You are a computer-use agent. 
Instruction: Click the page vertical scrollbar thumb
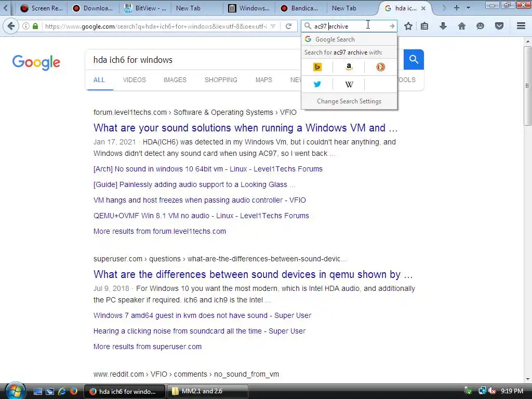(x=527, y=86)
